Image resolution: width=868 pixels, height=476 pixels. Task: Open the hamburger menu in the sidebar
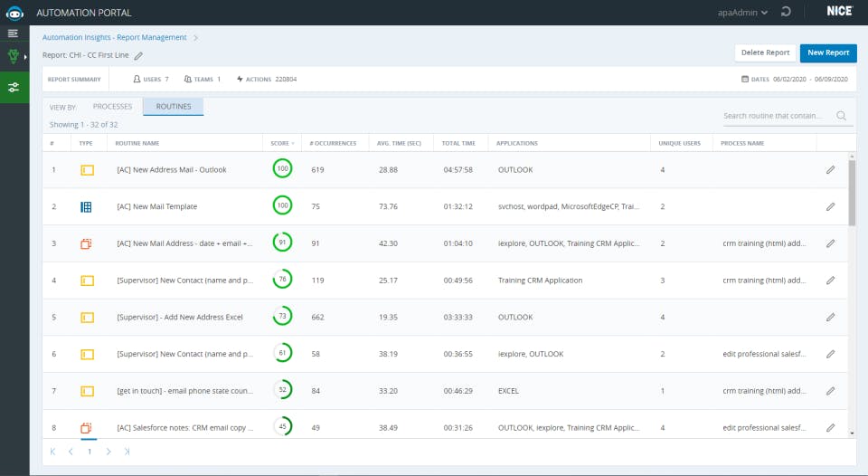(x=14, y=33)
